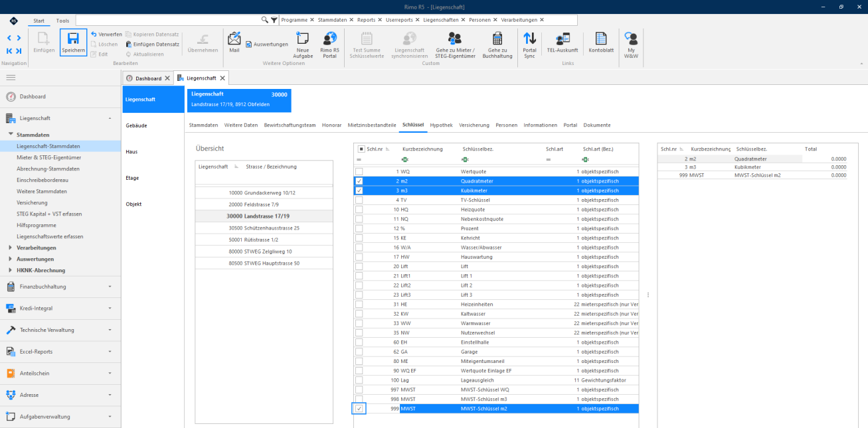The height and width of the screenshot is (428, 868).
Task: Jump to first record
Action: [x=9, y=51]
